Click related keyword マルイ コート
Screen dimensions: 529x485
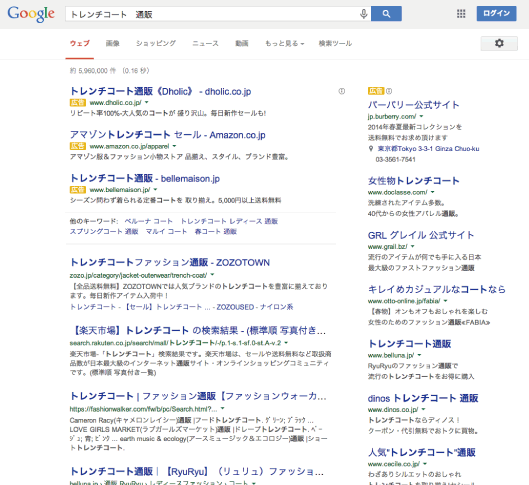click(x=166, y=231)
